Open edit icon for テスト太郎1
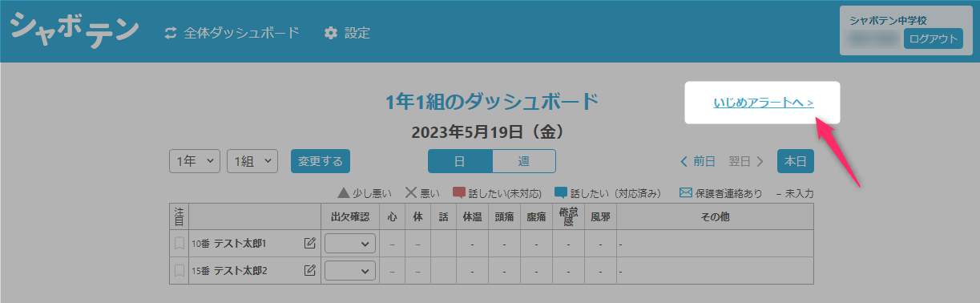The height and width of the screenshot is (303, 980). pyautogui.click(x=310, y=244)
